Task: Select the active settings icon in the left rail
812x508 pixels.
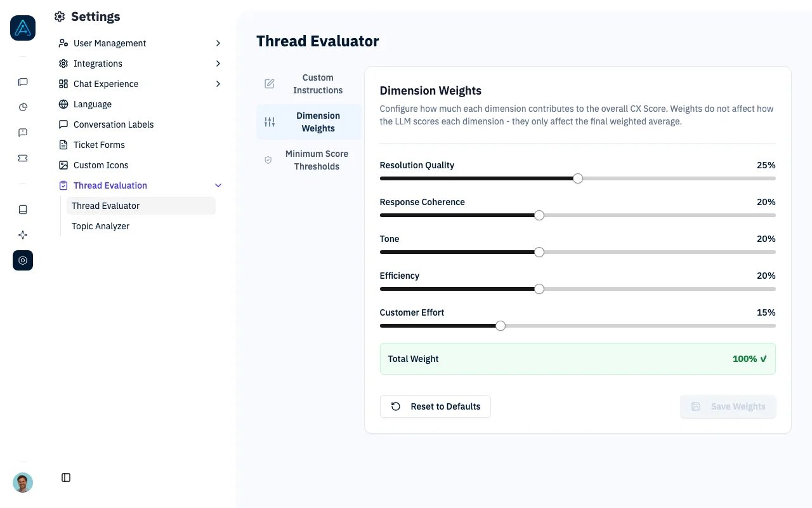Action: (23, 260)
